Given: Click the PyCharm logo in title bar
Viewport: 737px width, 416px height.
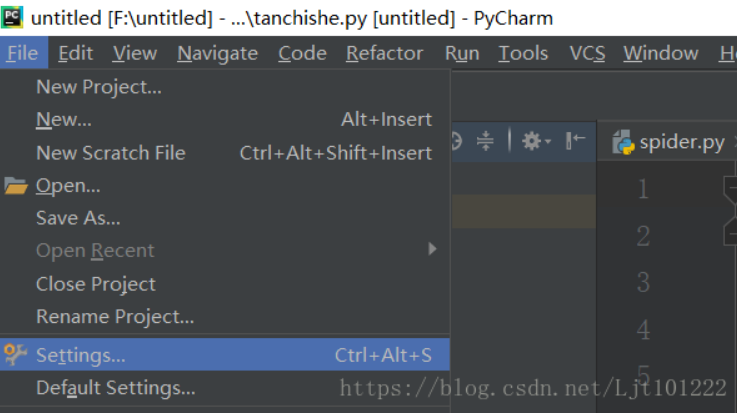Looking at the screenshot, I should 13,17.
